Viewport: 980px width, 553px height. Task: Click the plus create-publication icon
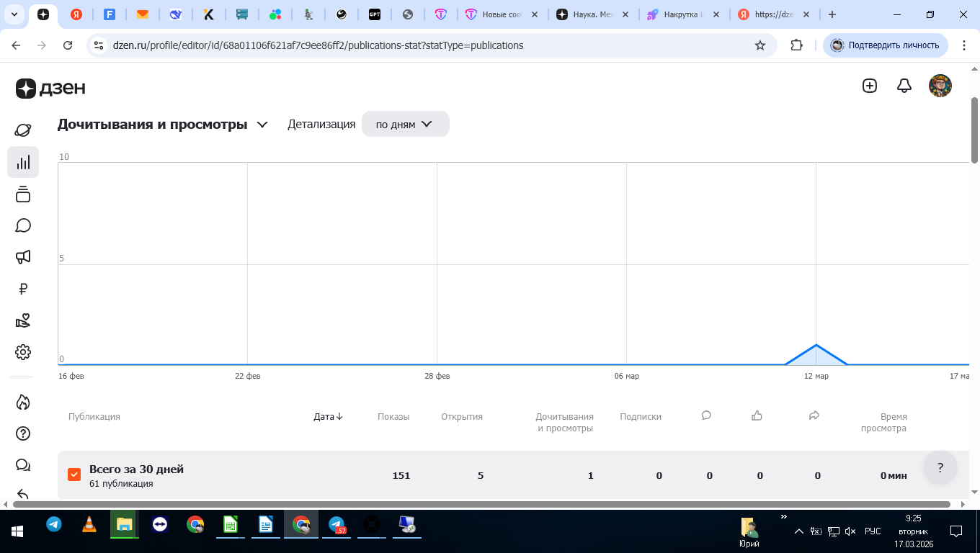[x=870, y=86]
